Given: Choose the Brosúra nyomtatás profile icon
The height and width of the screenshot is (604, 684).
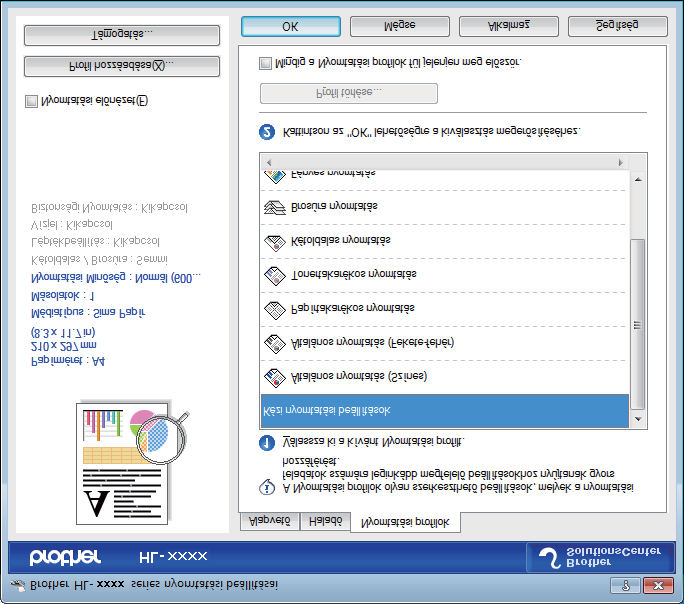Looking at the screenshot, I should click(275, 208).
